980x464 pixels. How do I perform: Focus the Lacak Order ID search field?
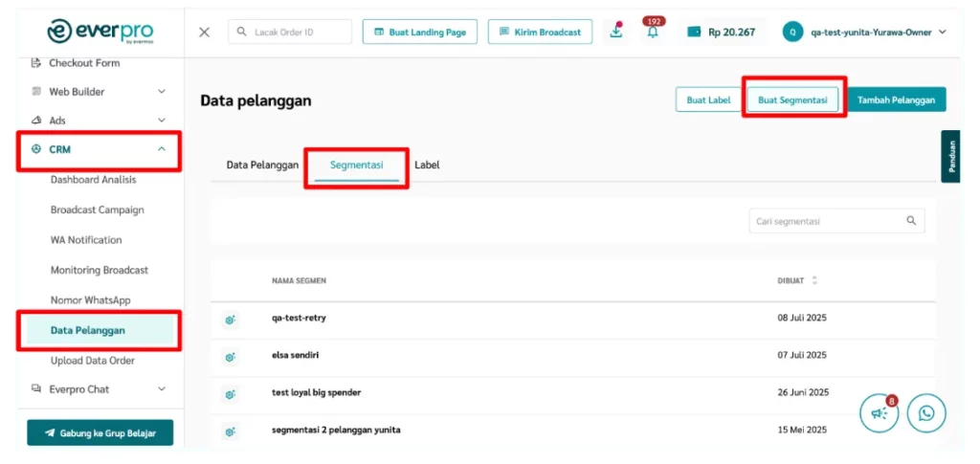point(290,32)
